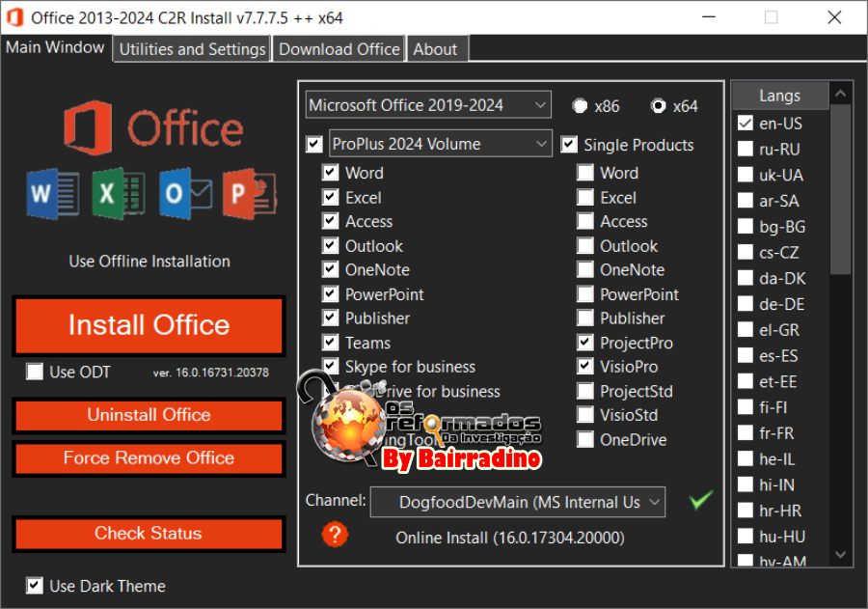This screenshot has width=868, height=609.
Task: Click the Check Status button
Action: click(149, 534)
